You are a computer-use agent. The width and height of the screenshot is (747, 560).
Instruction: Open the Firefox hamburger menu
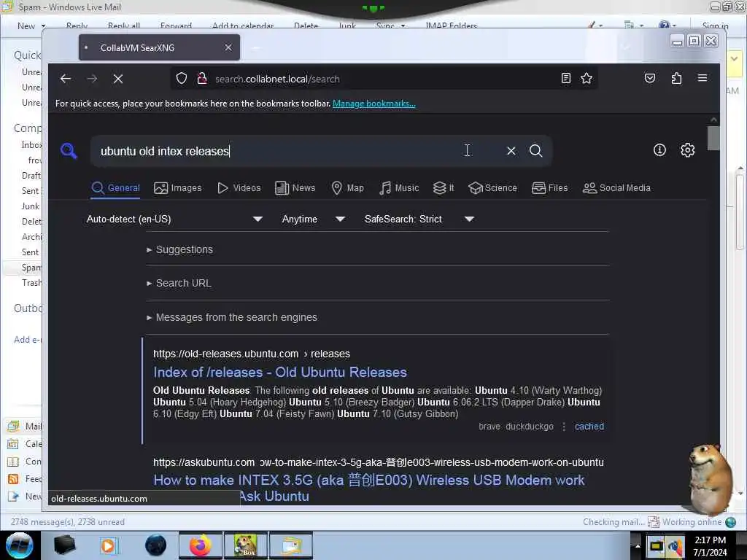coord(703,78)
